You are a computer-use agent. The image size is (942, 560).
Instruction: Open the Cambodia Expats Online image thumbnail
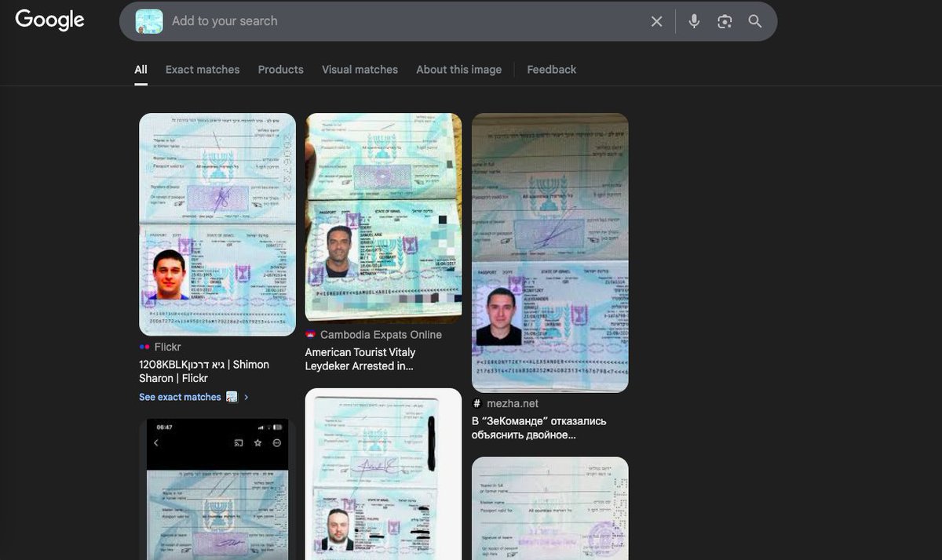coord(383,218)
